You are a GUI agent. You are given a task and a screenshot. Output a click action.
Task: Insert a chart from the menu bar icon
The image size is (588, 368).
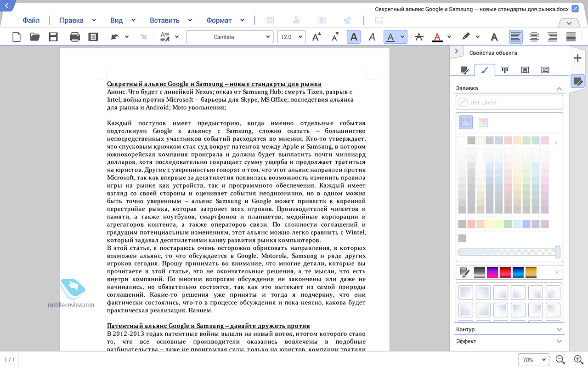[296, 20]
